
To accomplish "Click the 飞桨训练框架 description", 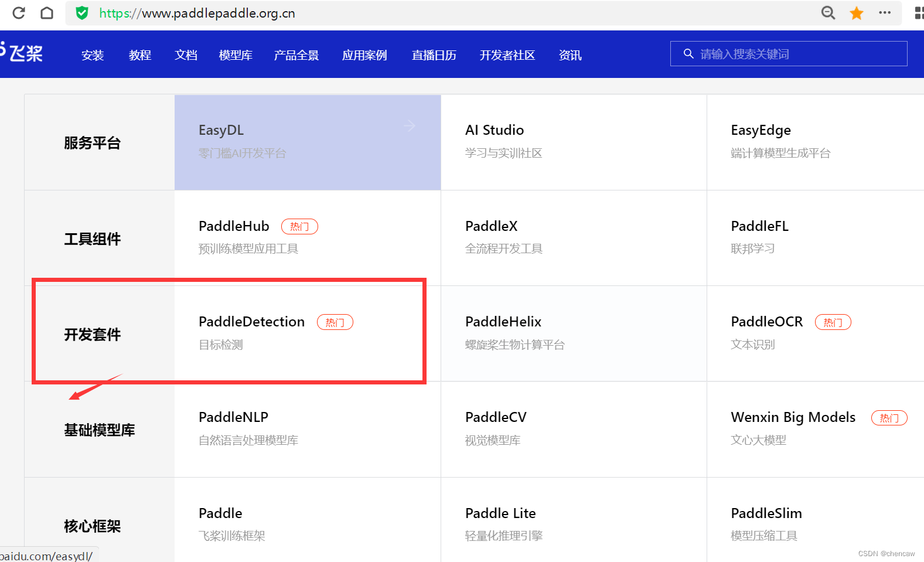I will click(x=232, y=536).
